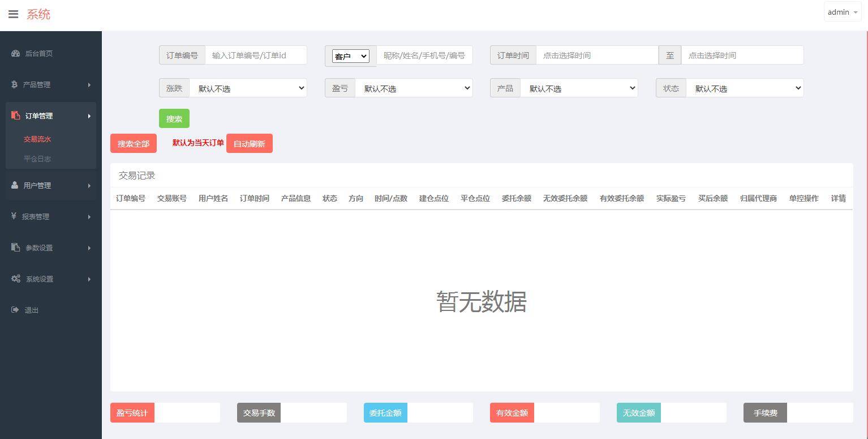Expand the admin account menu
The height and width of the screenshot is (439, 868).
[841, 11]
